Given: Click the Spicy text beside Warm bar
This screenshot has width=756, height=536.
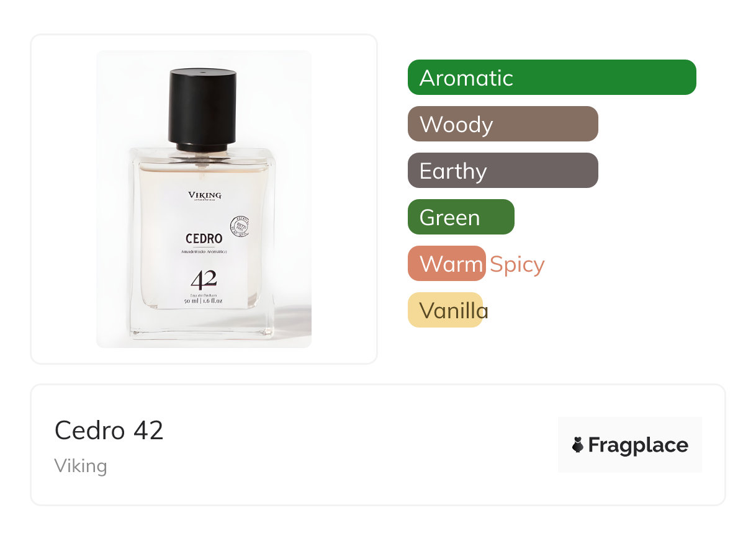Looking at the screenshot, I should click(x=517, y=265).
